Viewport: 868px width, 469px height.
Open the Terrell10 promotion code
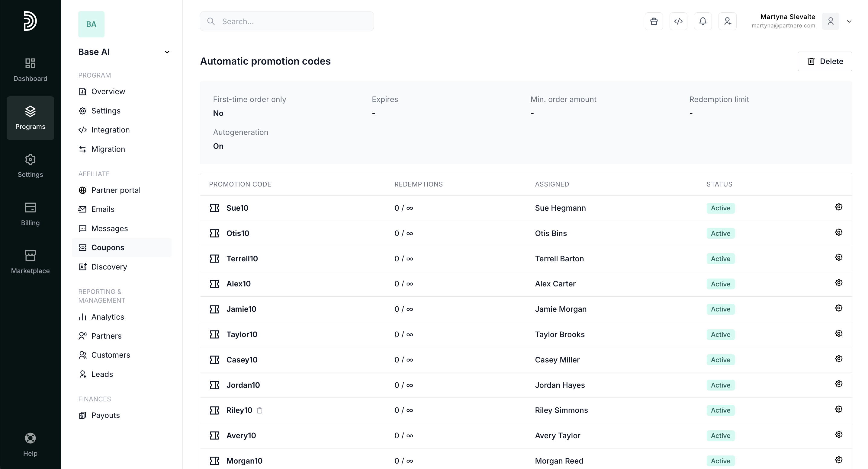click(242, 259)
